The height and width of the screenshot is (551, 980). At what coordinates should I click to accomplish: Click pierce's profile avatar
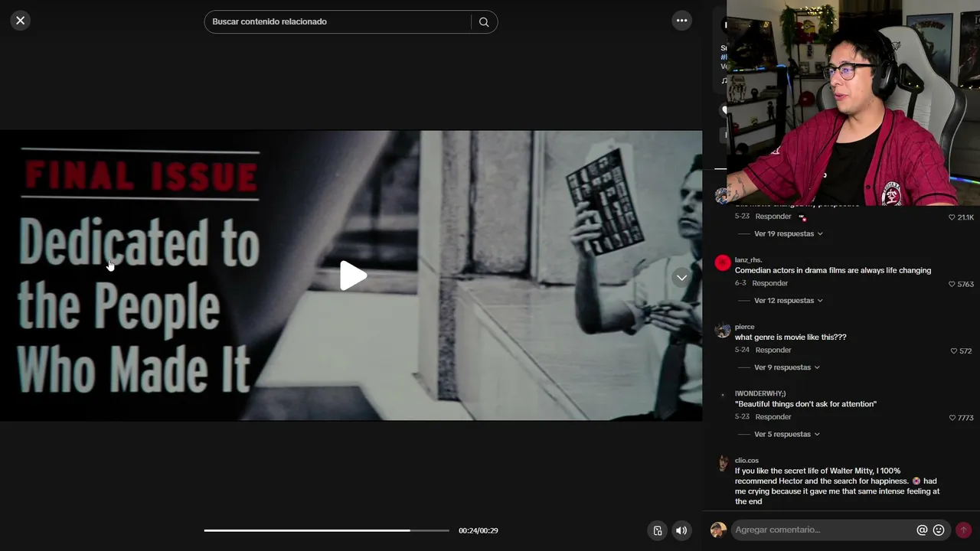click(723, 330)
